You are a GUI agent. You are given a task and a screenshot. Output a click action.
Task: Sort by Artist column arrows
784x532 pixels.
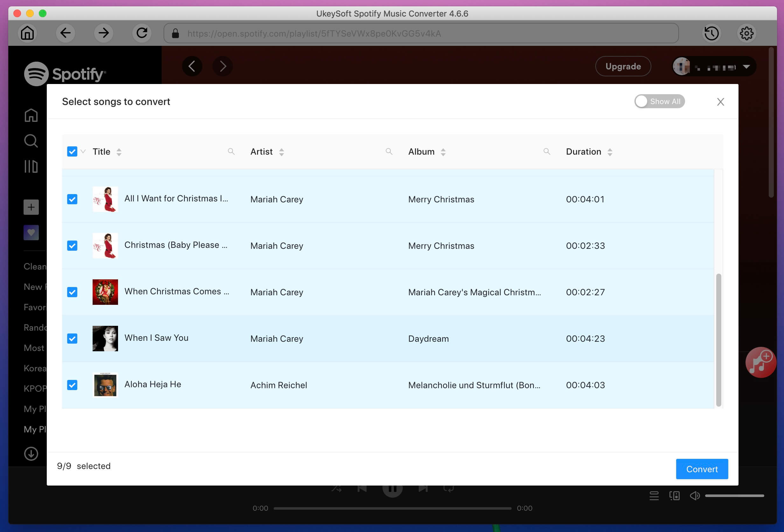tap(281, 152)
